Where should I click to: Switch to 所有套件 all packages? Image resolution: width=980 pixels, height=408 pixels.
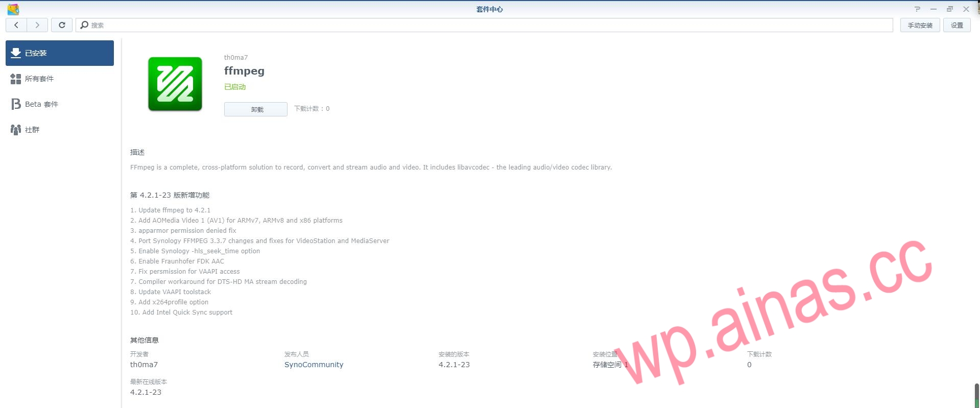click(60, 79)
